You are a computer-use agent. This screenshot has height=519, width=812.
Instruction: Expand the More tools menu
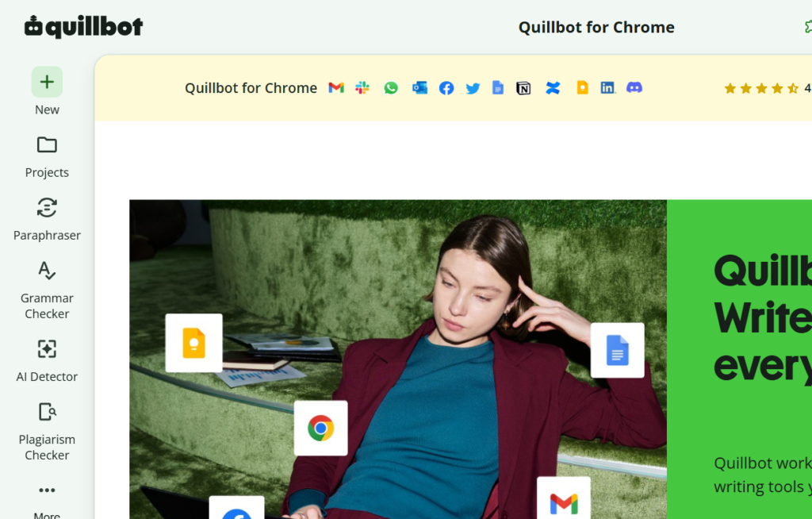point(47,502)
